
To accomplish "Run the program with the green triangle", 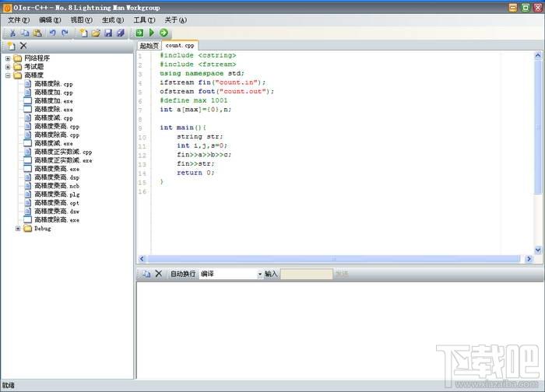I will (x=152, y=33).
